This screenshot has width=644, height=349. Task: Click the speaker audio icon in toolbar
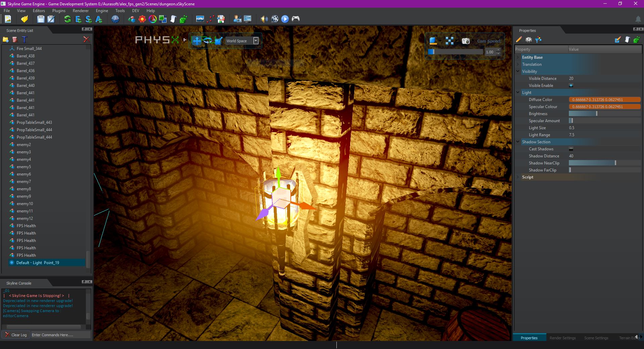coord(264,19)
